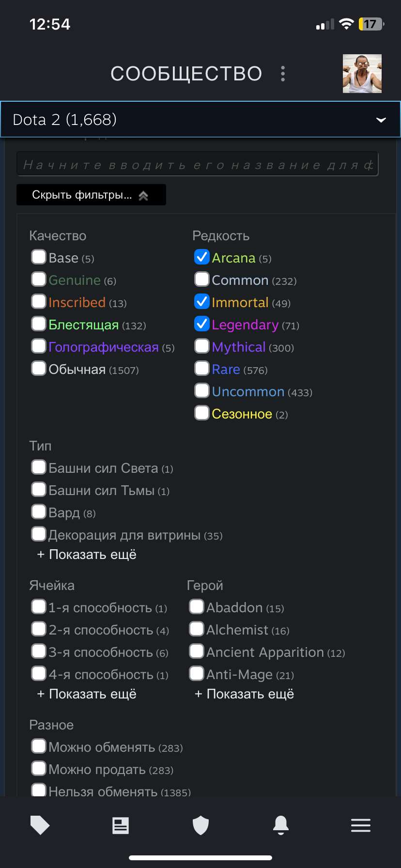Enable the Common rarity filter
The height and width of the screenshot is (868, 401).
[201, 279]
